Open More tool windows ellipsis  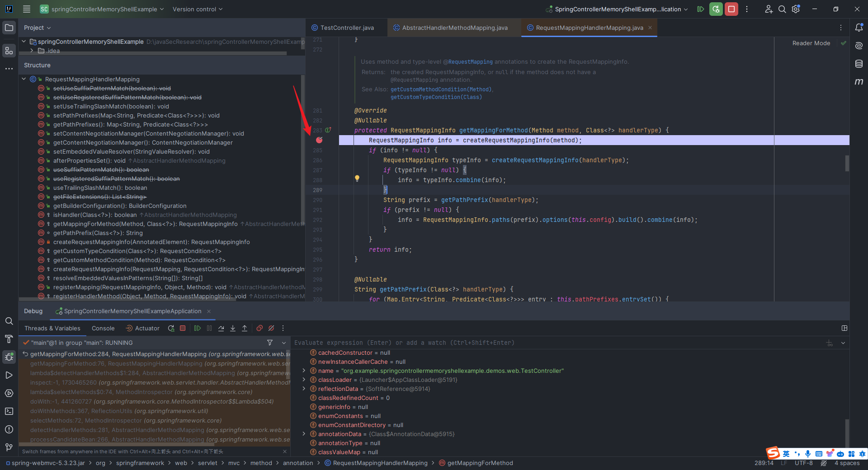(x=9, y=69)
